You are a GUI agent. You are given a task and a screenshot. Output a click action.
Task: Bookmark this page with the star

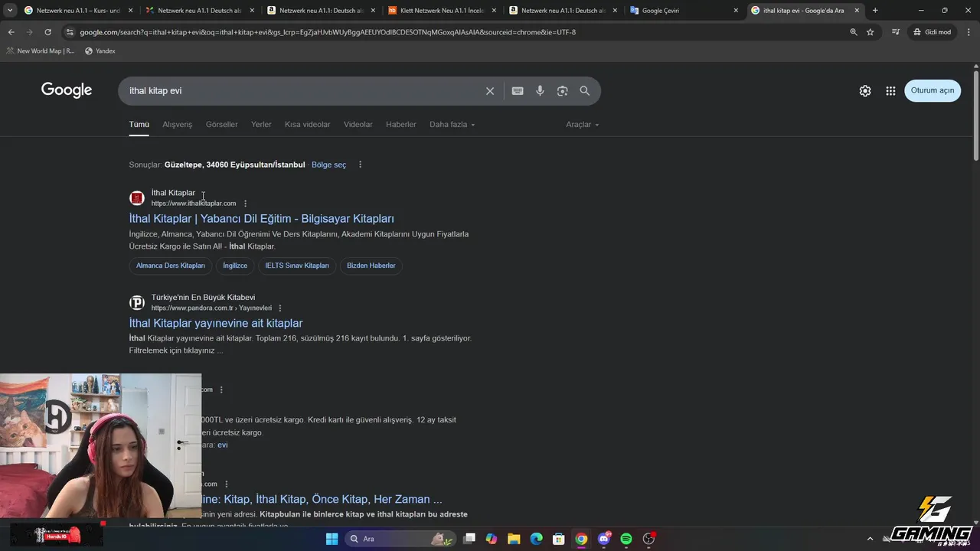[871, 32]
